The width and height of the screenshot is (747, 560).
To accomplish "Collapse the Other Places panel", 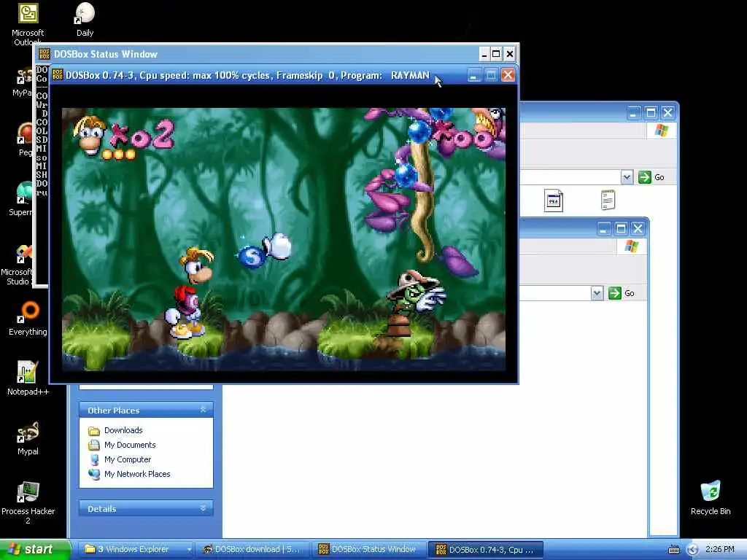I will coord(203,410).
